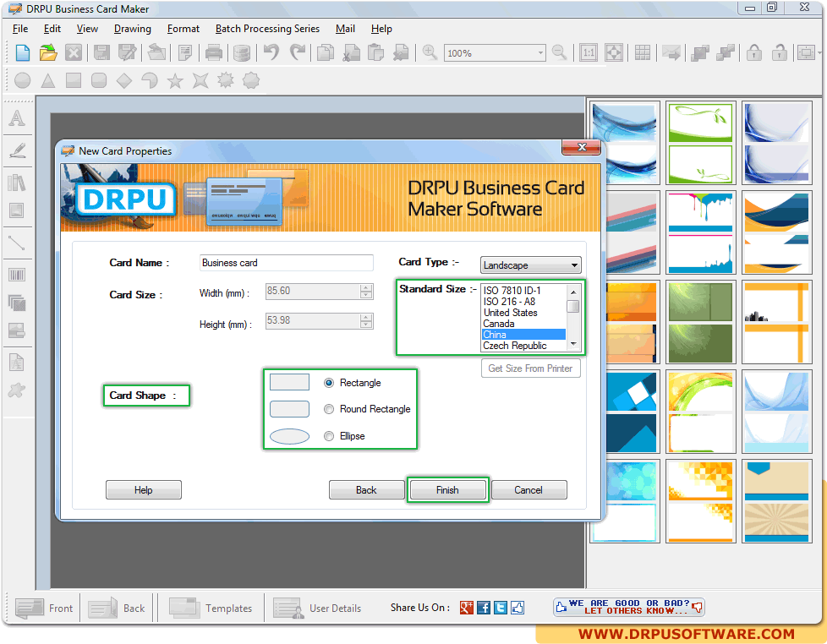
Task: Switch to the Templates tab
Action: [211, 609]
